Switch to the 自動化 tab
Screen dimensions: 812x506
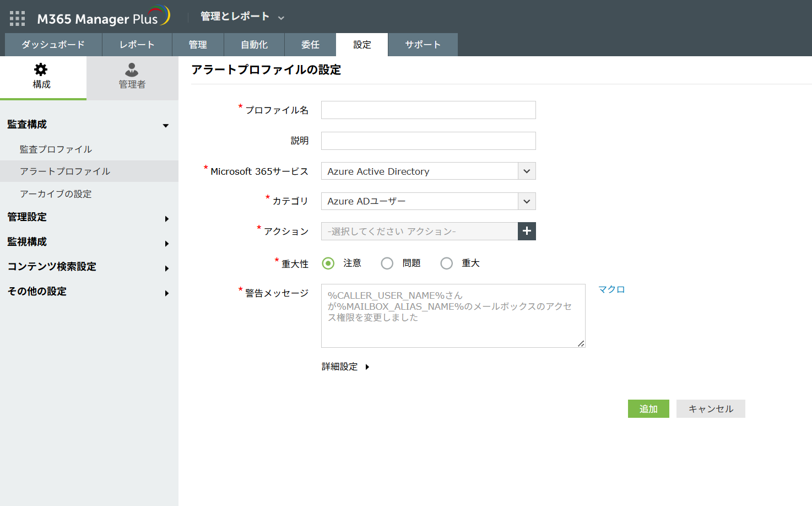(254, 45)
